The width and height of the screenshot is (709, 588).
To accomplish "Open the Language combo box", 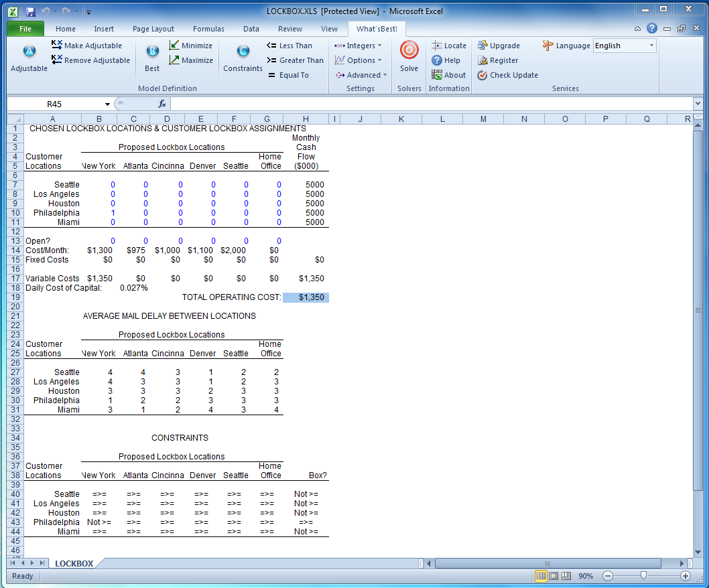I will tap(625, 46).
